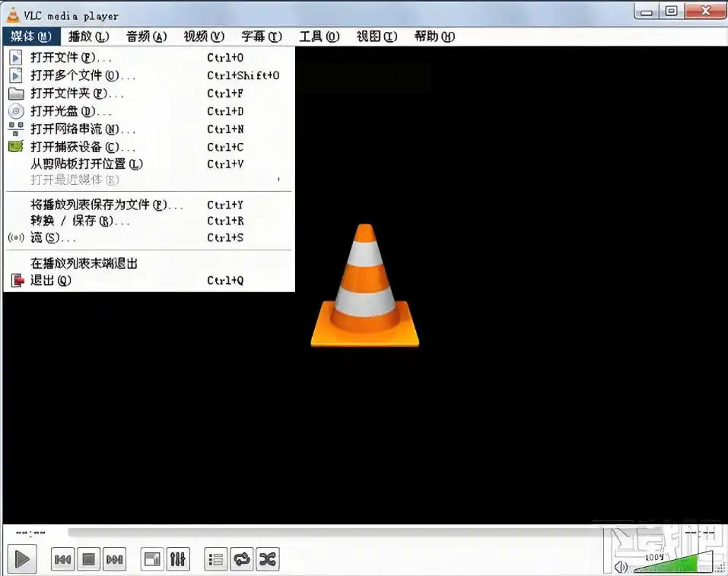Select 转换 / 保存(R)...
Viewport: 728px width, 576px height.
[x=149, y=221]
